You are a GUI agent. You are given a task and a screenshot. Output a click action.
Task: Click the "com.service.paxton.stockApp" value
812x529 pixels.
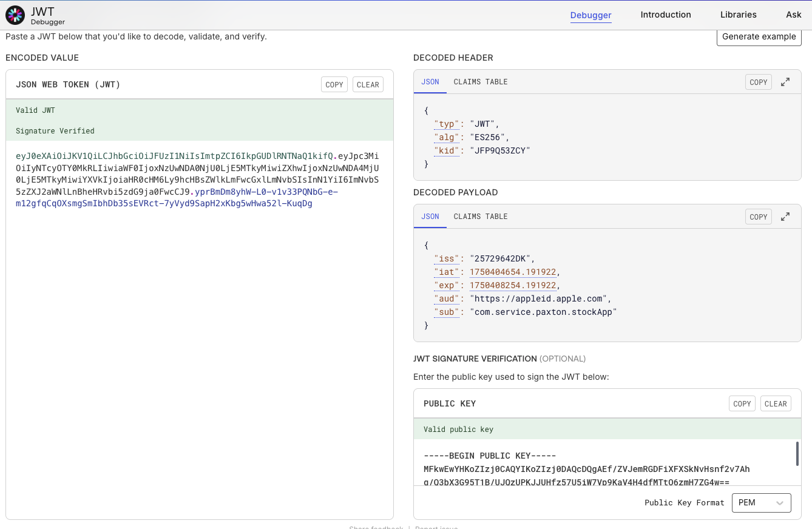click(x=543, y=312)
